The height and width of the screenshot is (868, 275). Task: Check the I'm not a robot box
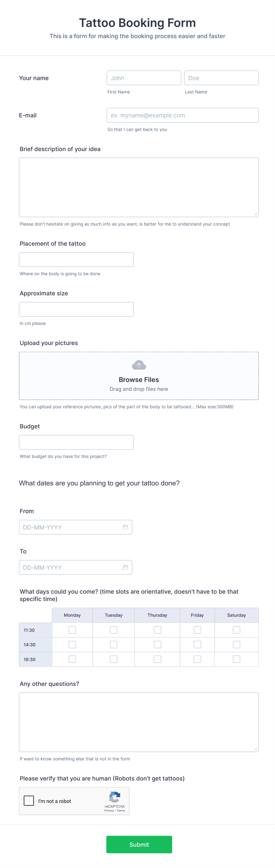pos(29,801)
